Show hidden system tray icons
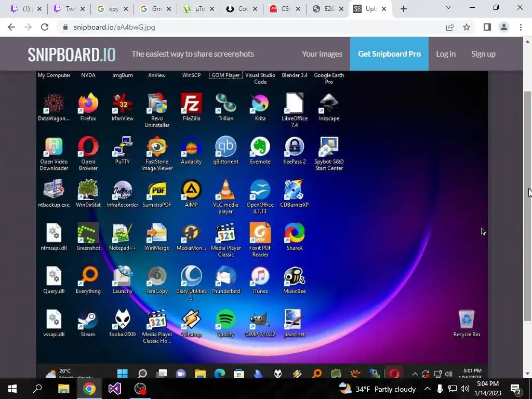 (x=428, y=389)
